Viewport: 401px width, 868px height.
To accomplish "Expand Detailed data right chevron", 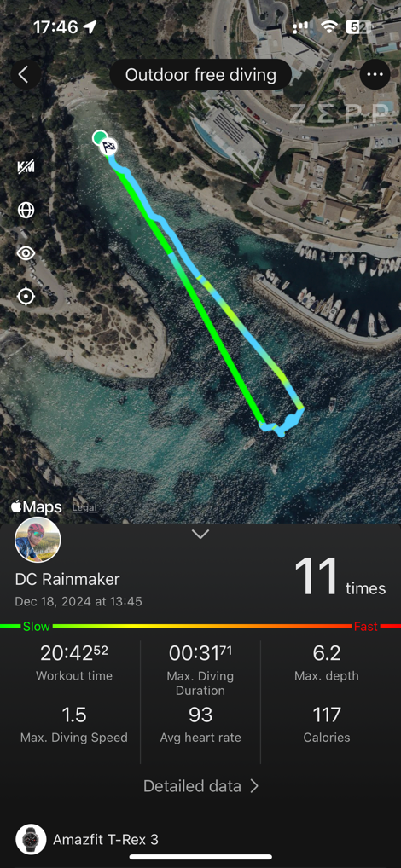I will [253, 786].
